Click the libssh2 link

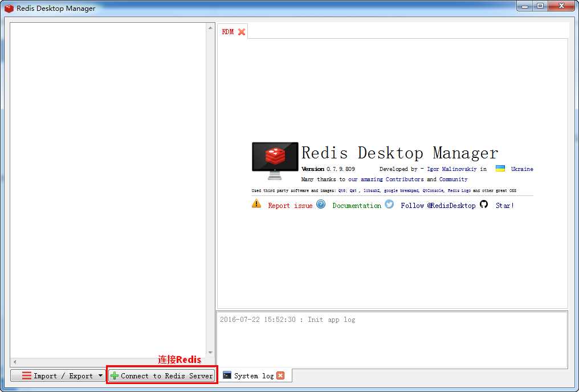[x=372, y=191]
